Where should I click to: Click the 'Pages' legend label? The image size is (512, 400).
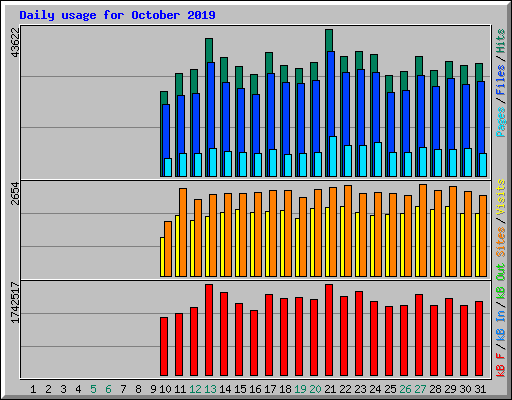501,122
